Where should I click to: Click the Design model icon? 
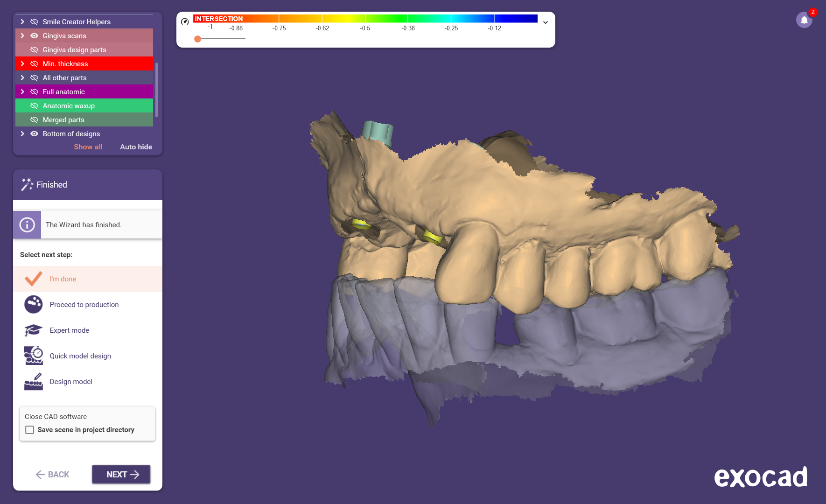tap(34, 382)
